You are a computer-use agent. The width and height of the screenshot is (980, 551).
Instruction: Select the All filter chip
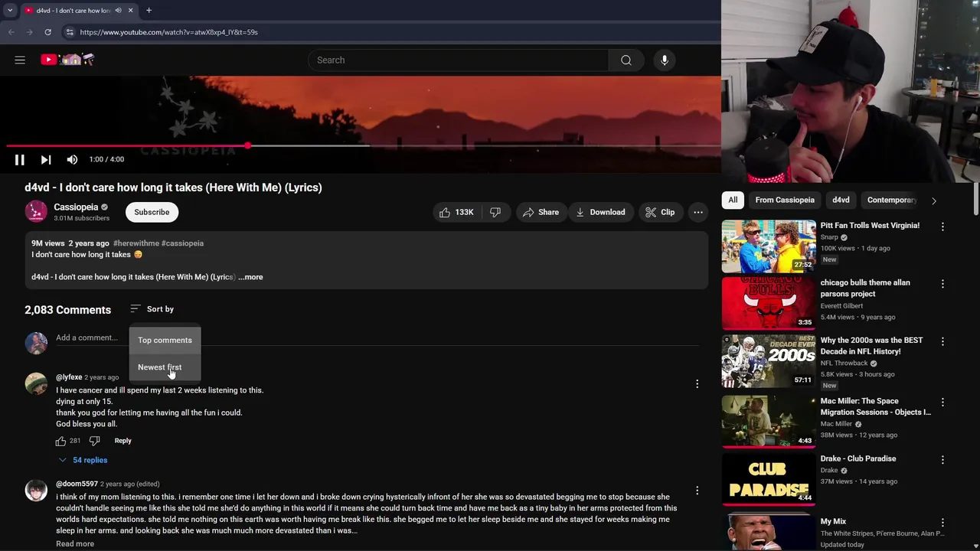733,200
